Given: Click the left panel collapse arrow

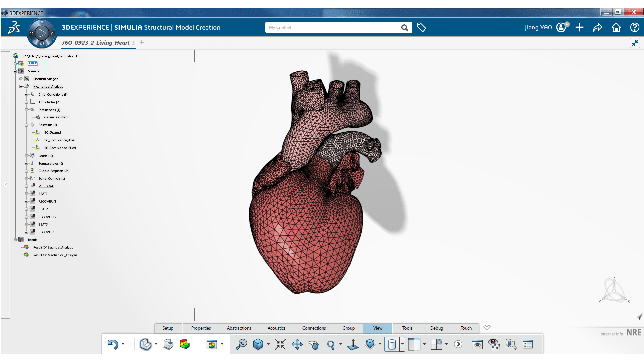Looking at the screenshot, I should pos(5,185).
